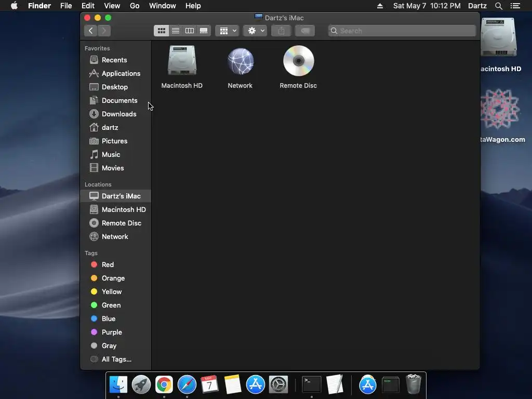Go forward with the toolbar forward arrow
The image size is (532, 399).
[x=104, y=31]
